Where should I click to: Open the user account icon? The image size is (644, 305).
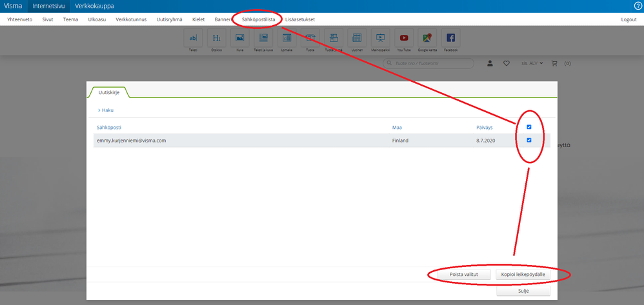(490, 63)
